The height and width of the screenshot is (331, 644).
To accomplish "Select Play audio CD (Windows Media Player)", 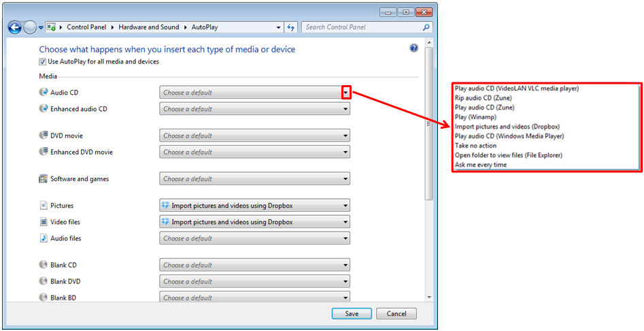I will (x=509, y=136).
